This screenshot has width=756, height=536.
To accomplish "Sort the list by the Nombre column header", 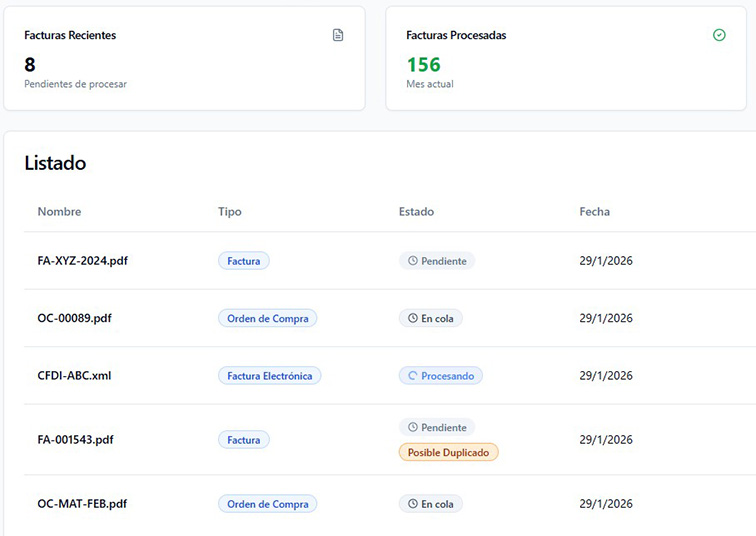I will (59, 212).
